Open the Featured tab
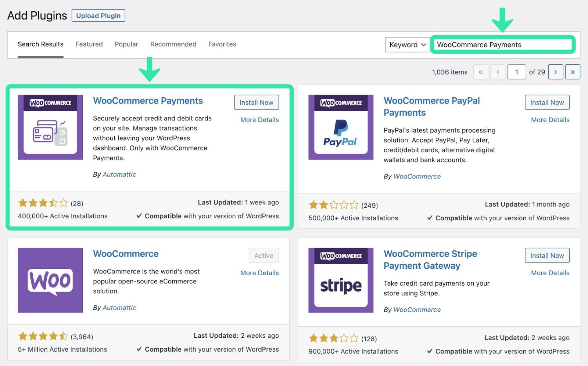The height and width of the screenshot is (366, 588). pyautogui.click(x=89, y=44)
